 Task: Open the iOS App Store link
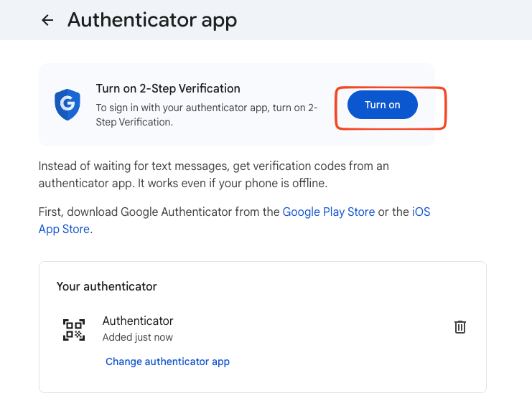coord(421,212)
